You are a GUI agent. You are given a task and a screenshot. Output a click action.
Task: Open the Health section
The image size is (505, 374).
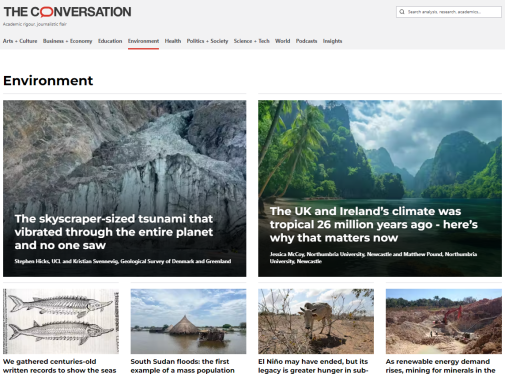(x=173, y=41)
